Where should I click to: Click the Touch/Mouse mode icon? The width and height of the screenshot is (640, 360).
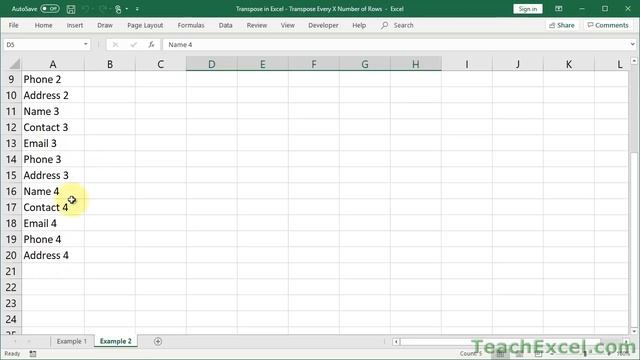point(118,9)
